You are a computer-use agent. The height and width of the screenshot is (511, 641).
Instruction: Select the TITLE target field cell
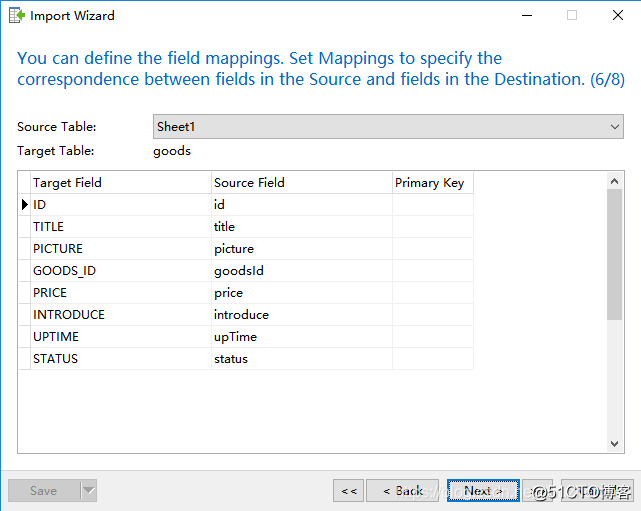(121, 227)
